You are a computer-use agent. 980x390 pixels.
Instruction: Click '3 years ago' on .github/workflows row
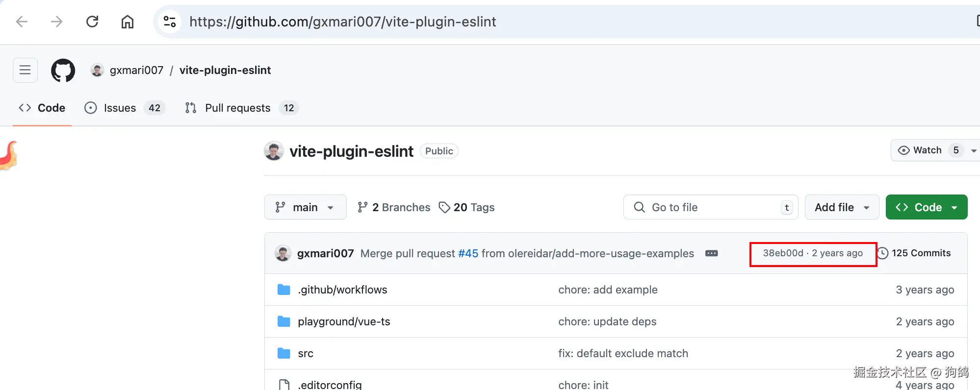[x=925, y=290]
